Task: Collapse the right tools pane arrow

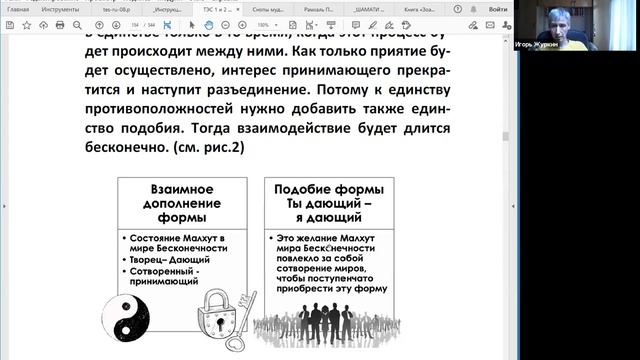Action: pyautogui.click(x=513, y=206)
